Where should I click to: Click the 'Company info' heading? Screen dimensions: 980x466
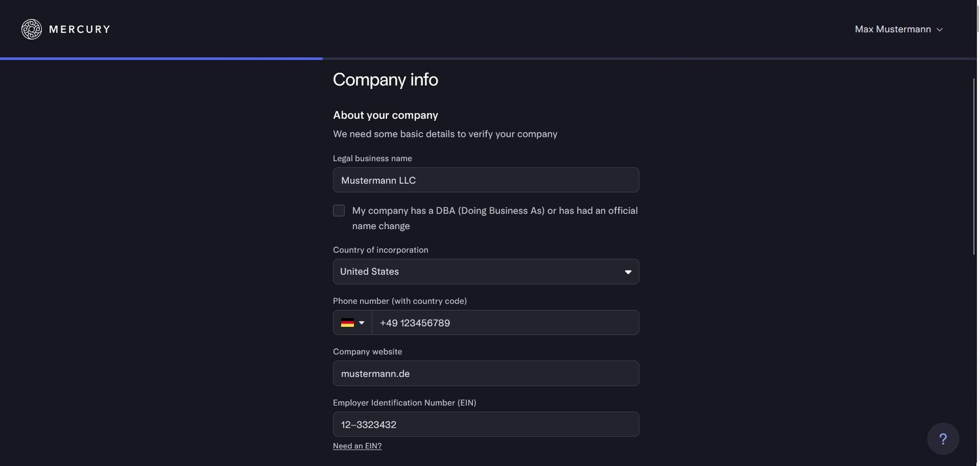(x=385, y=80)
